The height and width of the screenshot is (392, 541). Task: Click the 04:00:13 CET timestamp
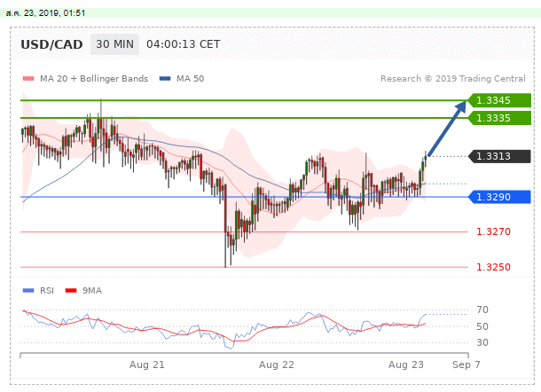184,44
